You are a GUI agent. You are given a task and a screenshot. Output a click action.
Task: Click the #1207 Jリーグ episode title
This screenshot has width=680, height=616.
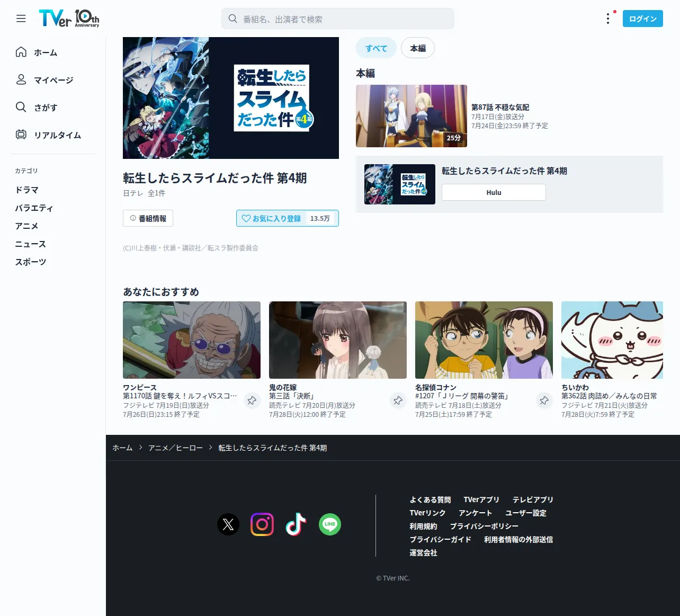coord(463,396)
